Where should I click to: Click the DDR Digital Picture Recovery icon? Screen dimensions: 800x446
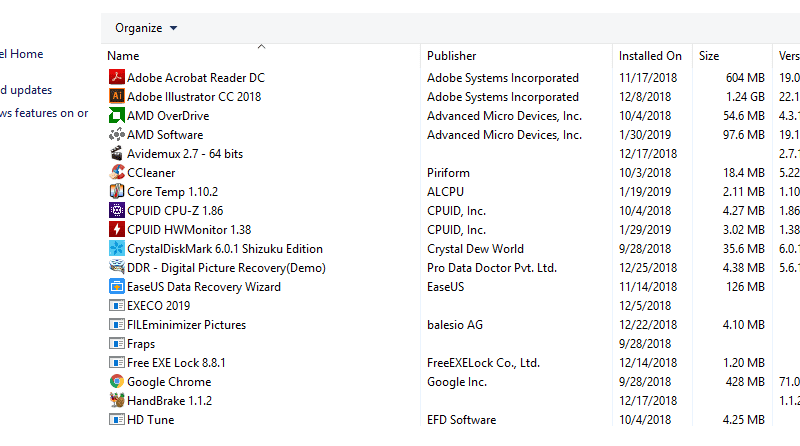pyautogui.click(x=116, y=267)
